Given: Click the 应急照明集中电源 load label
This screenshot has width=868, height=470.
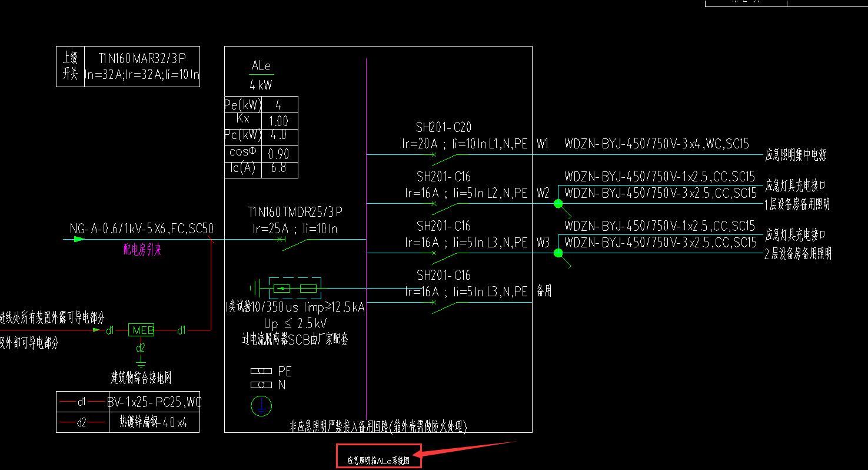Looking at the screenshot, I should pyautogui.click(x=796, y=155).
